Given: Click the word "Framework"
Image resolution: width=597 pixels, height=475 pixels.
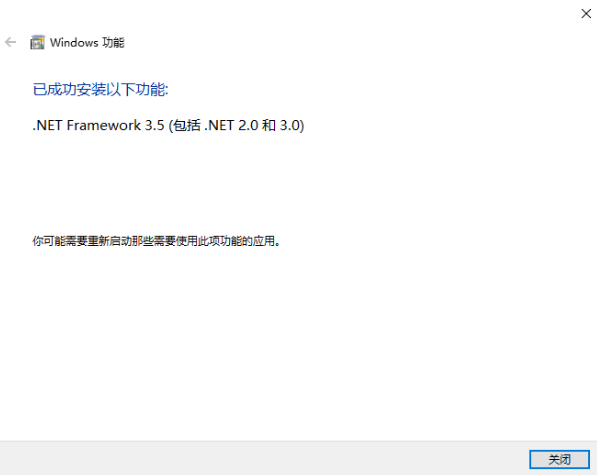Looking at the screenshot, I should click(x=104, y=125).
